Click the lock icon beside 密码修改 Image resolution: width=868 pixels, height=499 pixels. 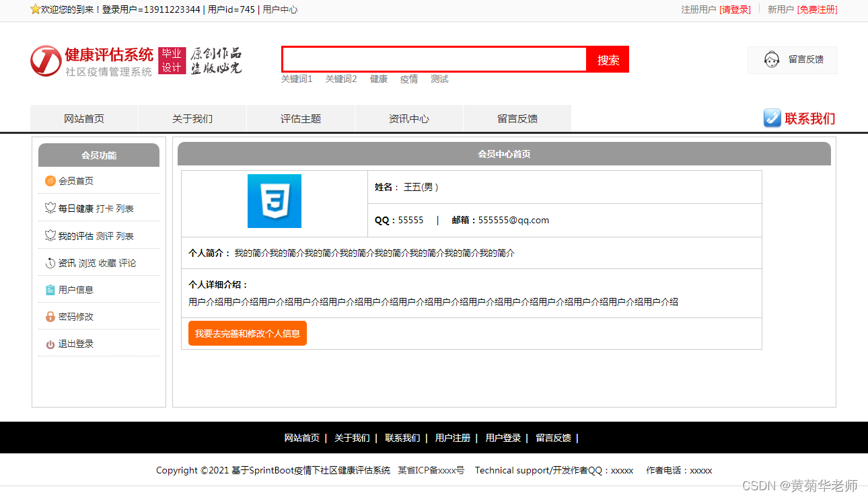click(x=50, y=317)
